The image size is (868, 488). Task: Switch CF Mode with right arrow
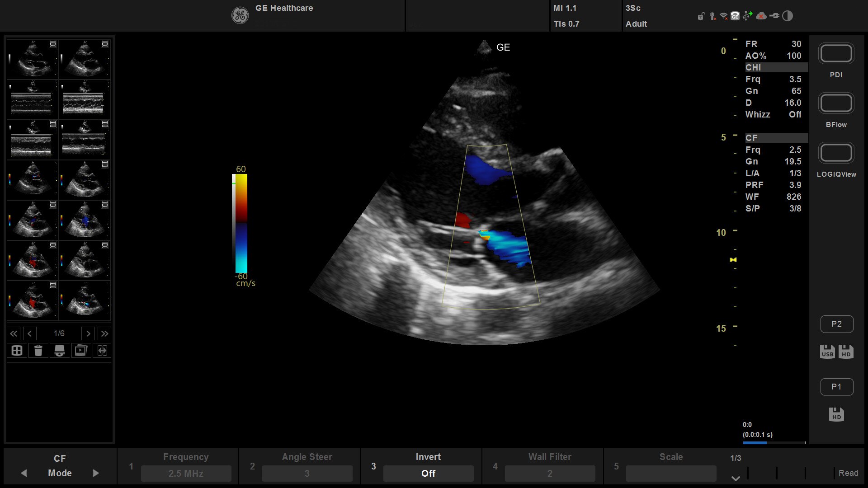pos(95,473)
